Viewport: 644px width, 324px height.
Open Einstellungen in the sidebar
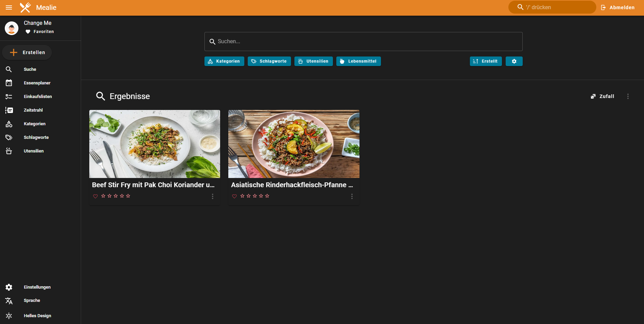click(37, 287)
